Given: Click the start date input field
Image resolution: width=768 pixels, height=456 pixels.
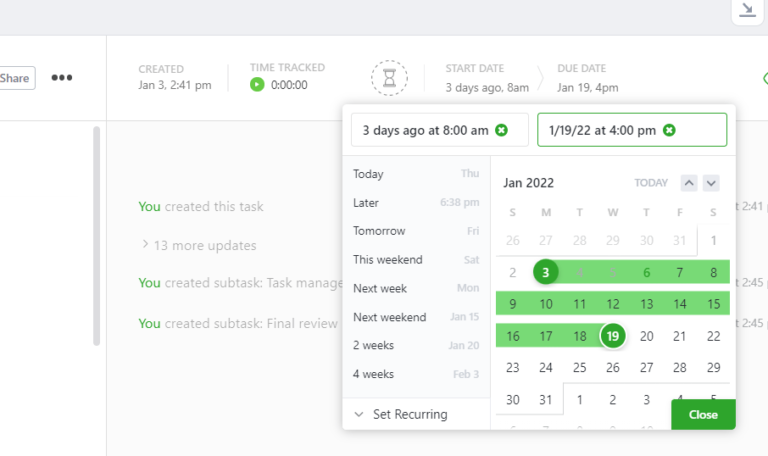Looking at the screenshot, I should (x=425, y=130).
